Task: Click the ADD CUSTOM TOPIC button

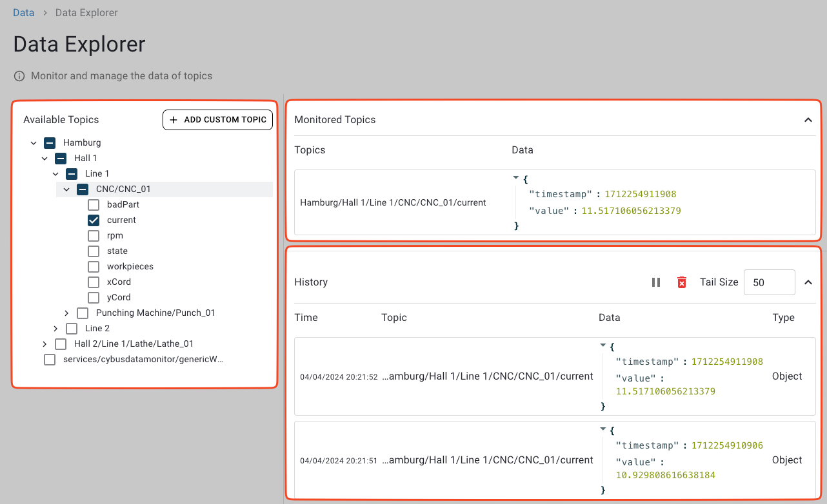Action: pyautogui.click(x=217, y=119)
